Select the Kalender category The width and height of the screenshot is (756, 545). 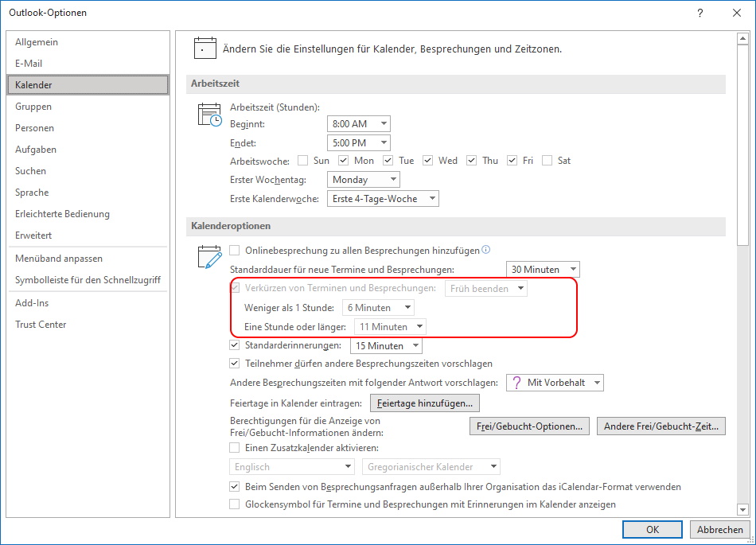pyautogui.click(x=88, y=85)
